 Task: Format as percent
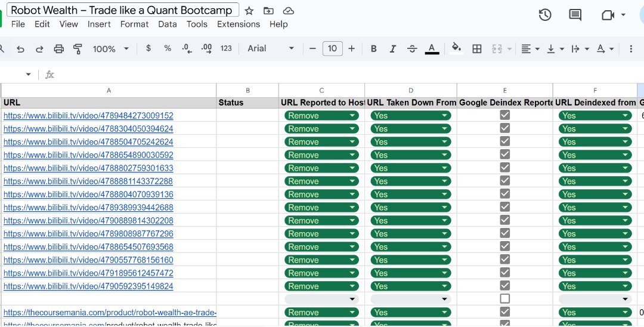168,48
